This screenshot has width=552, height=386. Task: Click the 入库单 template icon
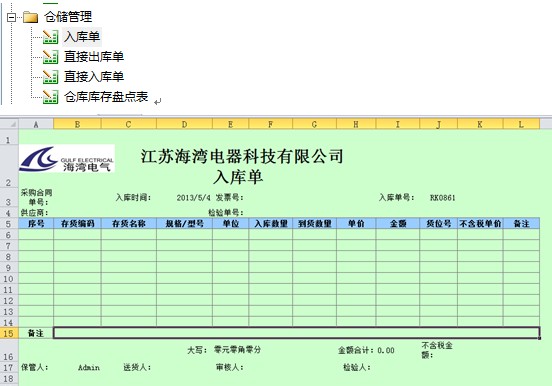[50, 37]
